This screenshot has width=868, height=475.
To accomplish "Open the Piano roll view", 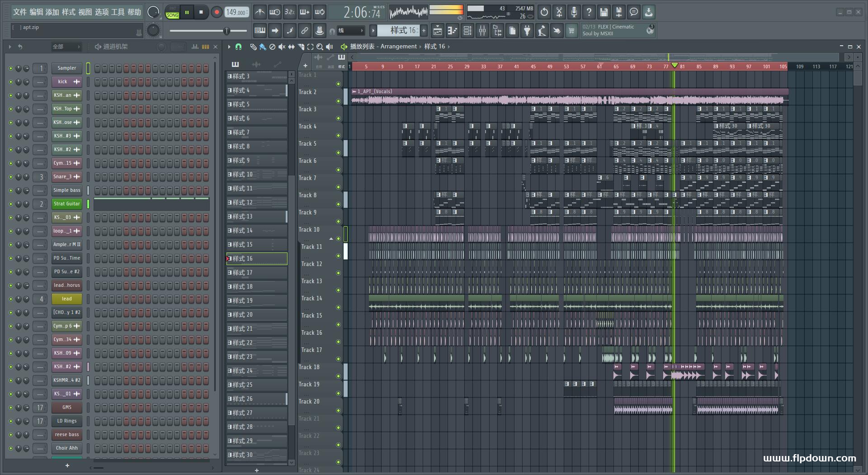I will coord(453,31).
